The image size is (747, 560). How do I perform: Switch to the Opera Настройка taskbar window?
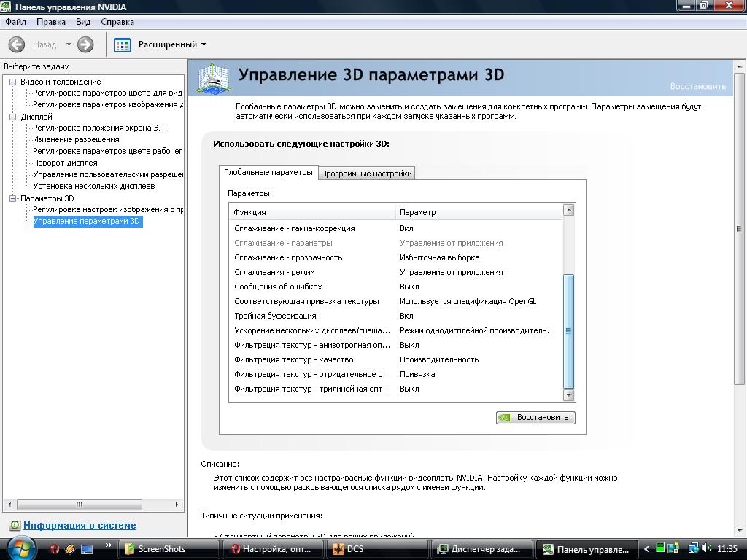click(274, 549)
